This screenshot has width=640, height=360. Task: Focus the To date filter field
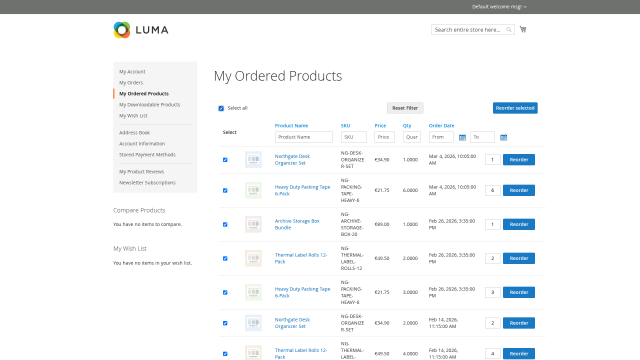coord(482,137)
